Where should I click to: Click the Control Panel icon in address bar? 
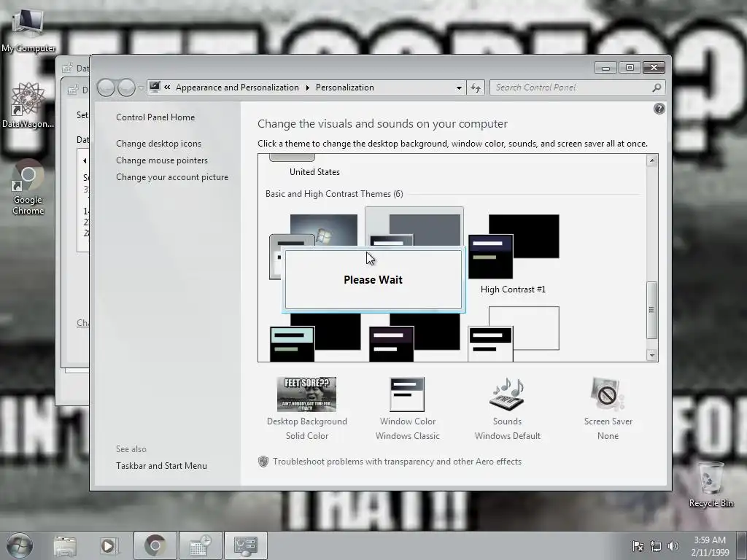pos(155,87)
